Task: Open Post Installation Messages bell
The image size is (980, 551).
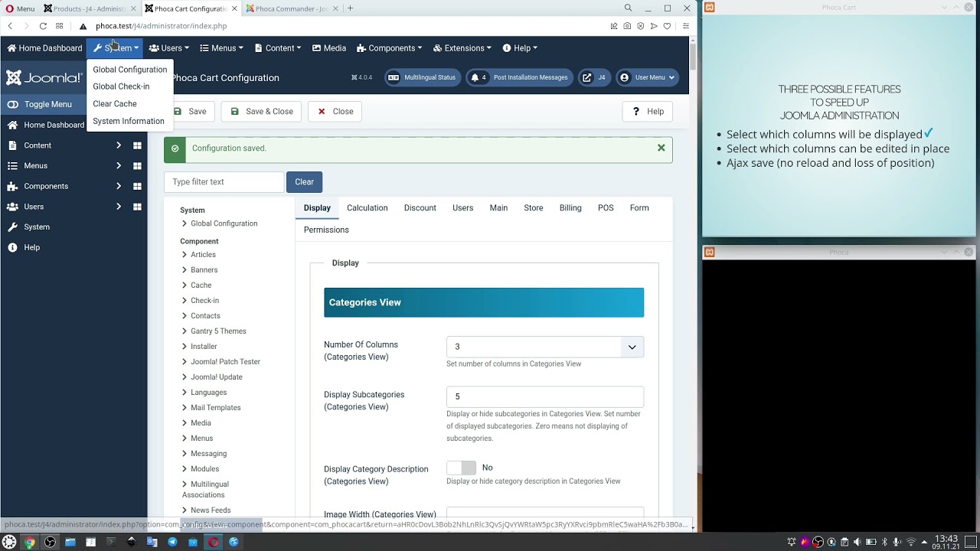Action: tap(520, 77)
